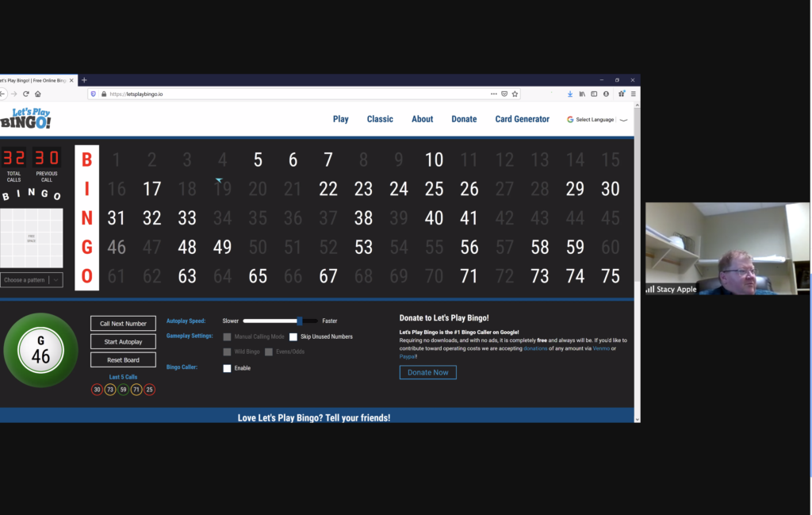Open the Card Generator page
The height and width of the screenshot is (515, 812).
tap(522, 119)
